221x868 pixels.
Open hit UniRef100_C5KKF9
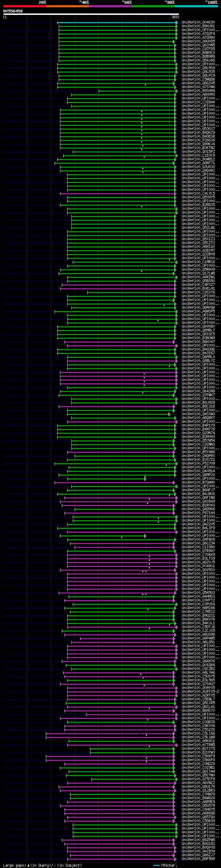[x=198, y=756]
